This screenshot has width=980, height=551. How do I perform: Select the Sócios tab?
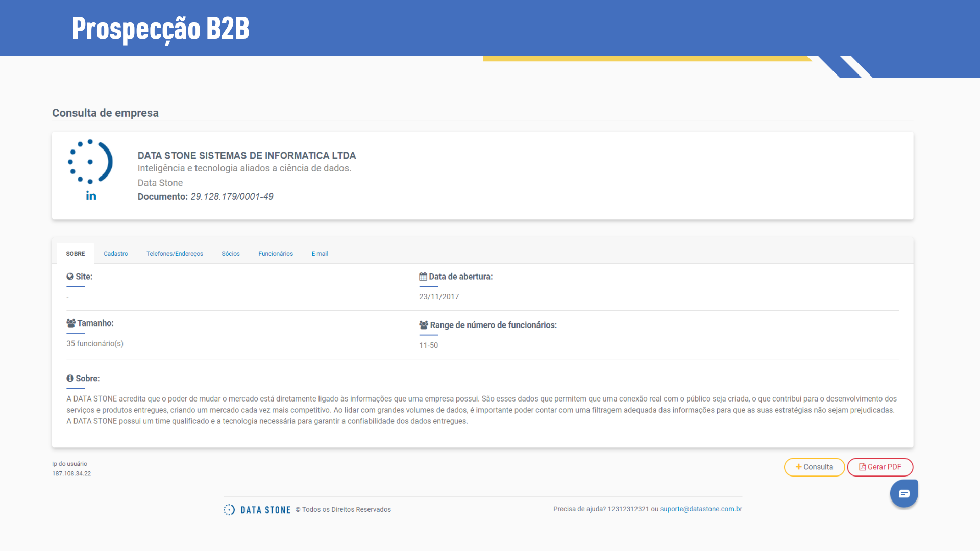(x=231, y=254)
